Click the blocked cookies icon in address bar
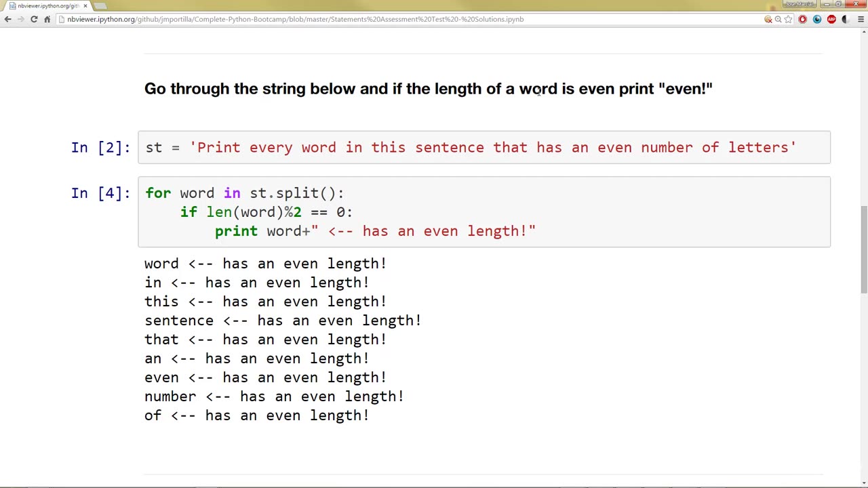 point(768,19)
